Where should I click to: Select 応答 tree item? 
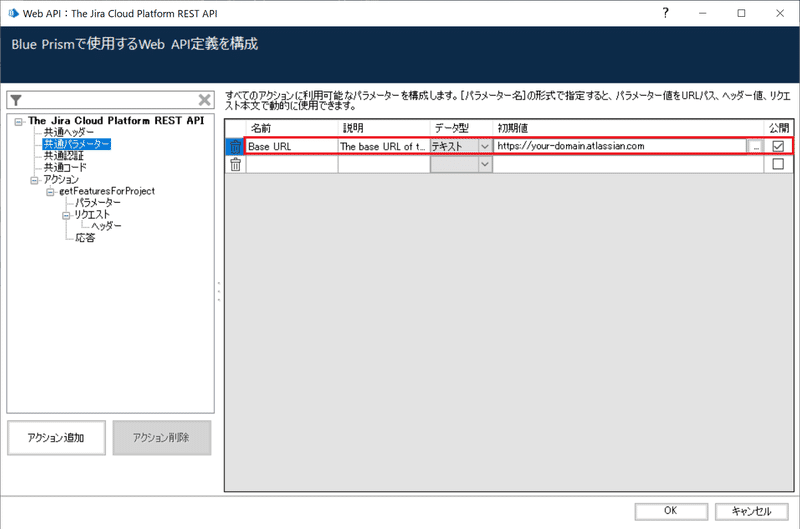tap(85, 238)
